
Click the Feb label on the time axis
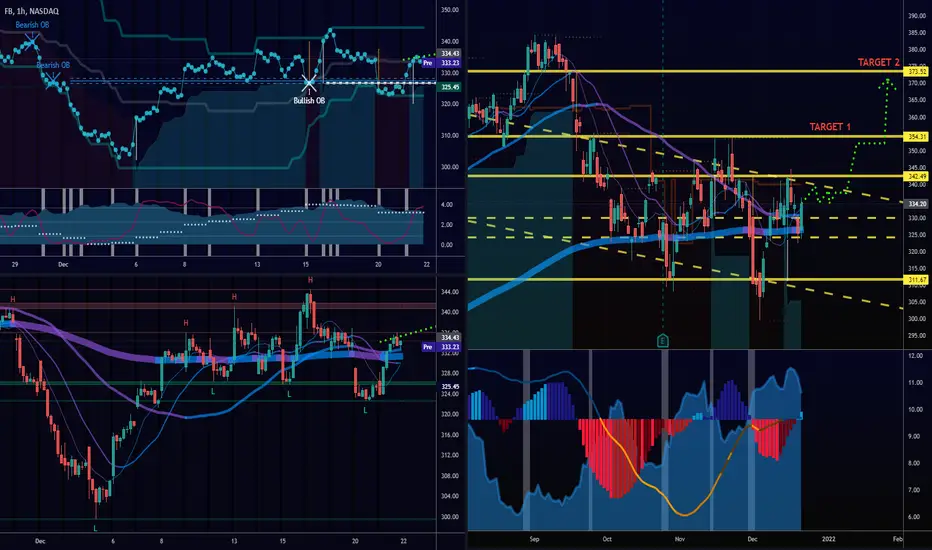pyautogui.click(x=898, y=539)
